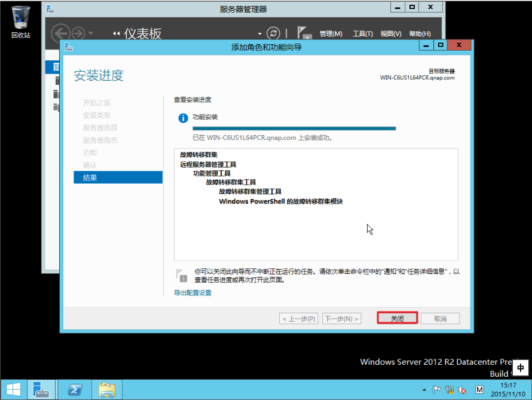The image size is (532, 400).
Task: Click the blue info icon beside 功能安装
Action: point(183,118)
